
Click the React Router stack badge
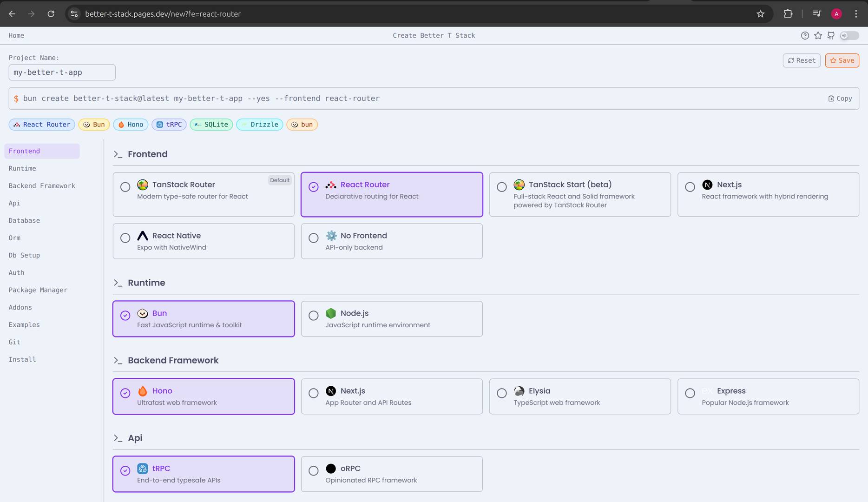(x=41, y=124)
